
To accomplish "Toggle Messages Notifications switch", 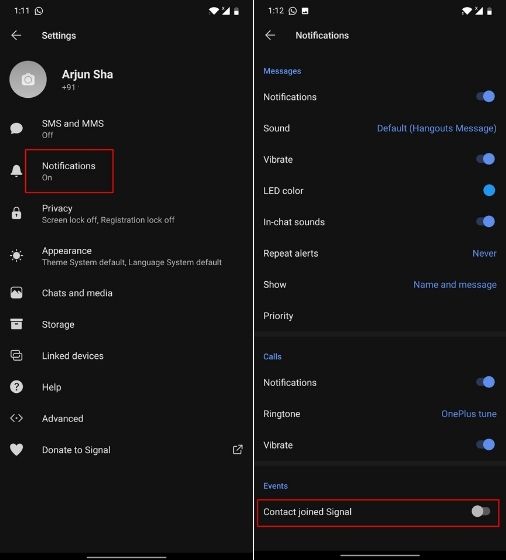I will click(486, 96).
